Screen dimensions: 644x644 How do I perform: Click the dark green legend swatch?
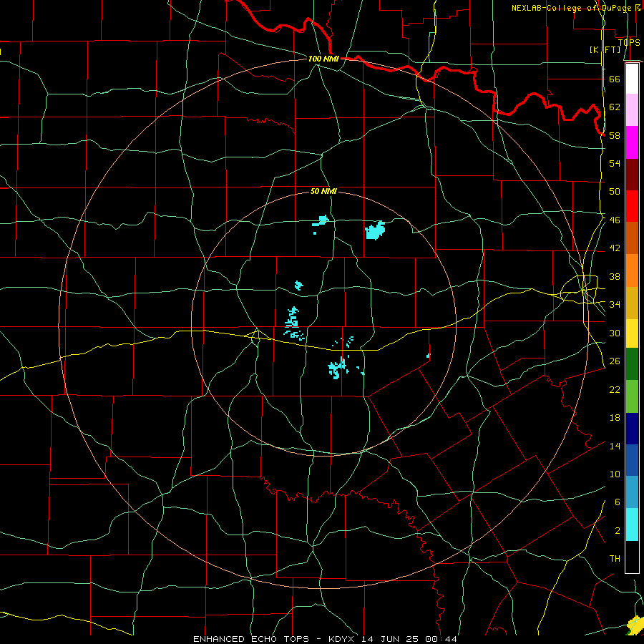[632, 364]
